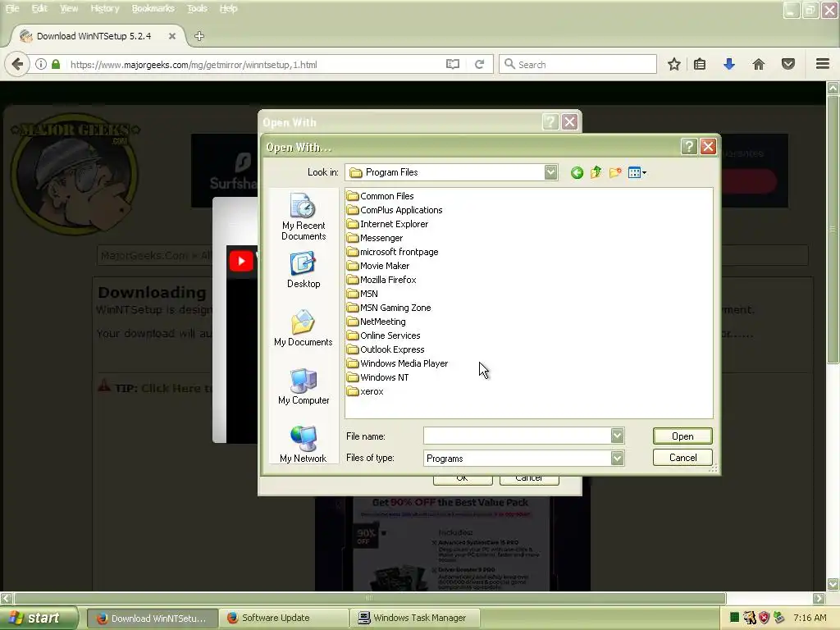This screenshot has height=630, width=840.
Task: Open the View menu icon in dialog
Action: pos(637,172)
